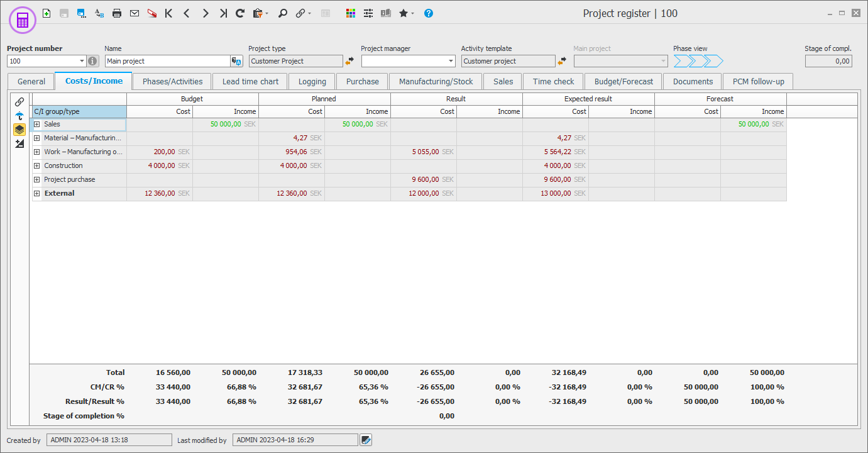Go to the previous record arrow
The height and width of the screenshot is (453, 868).
pyautogui.click(x=187, y=13)
